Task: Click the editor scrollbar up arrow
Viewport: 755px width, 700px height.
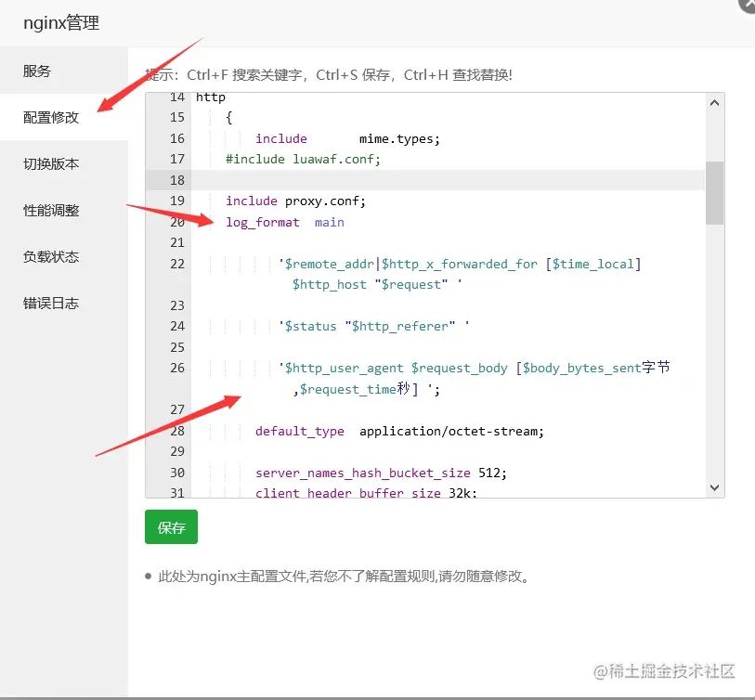Action: 714,102
